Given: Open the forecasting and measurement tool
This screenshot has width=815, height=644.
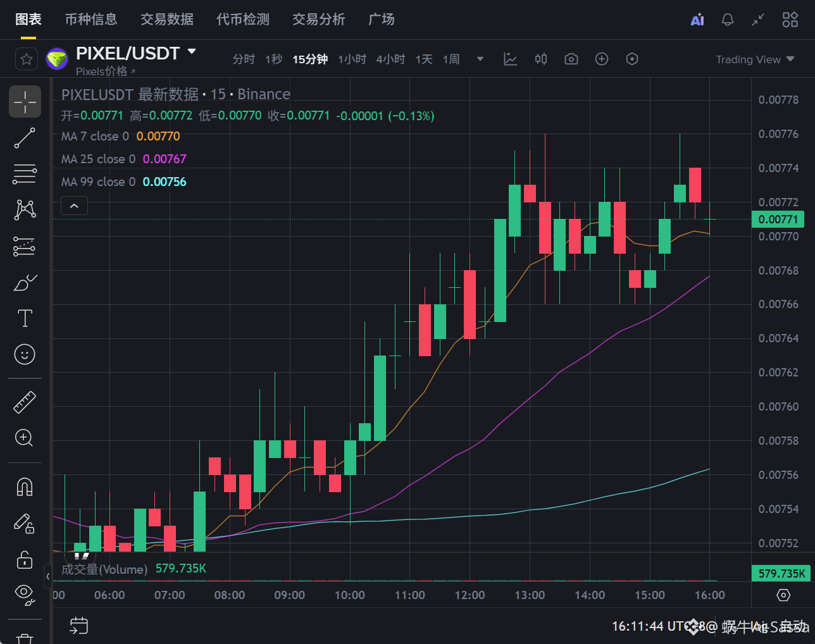Looking at the screenshot, I should (x=25, y=246).
